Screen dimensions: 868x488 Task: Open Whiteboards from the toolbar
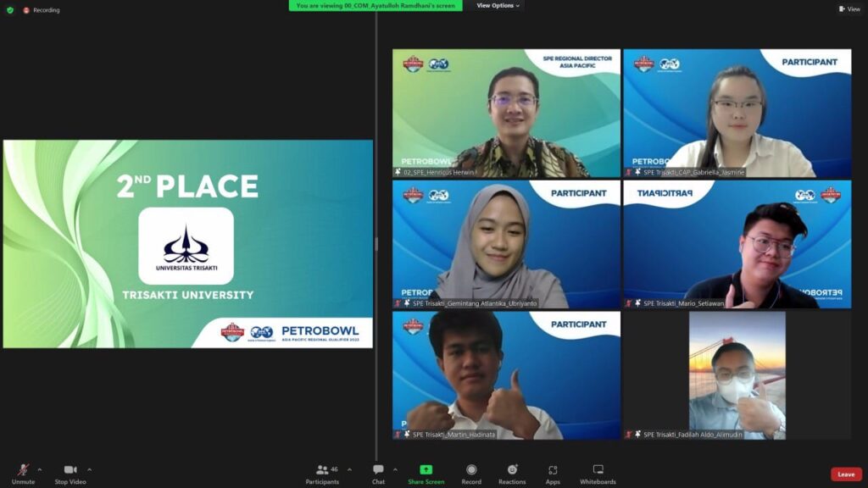coord(598,474)
